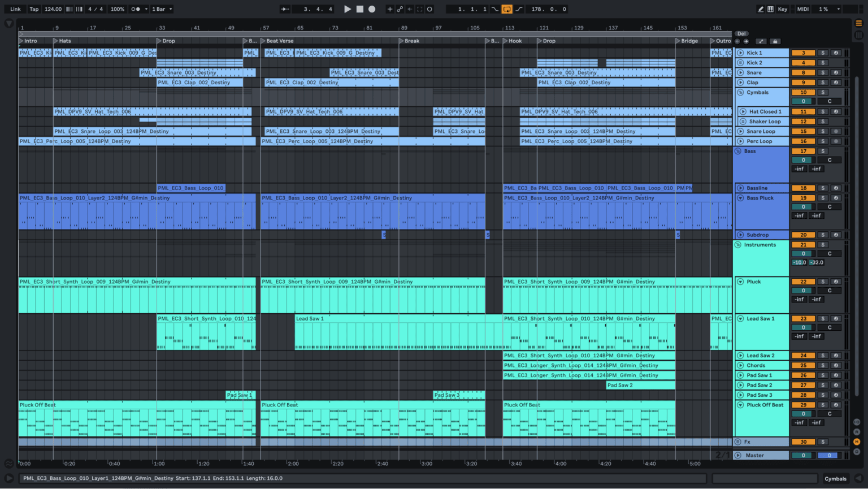Jump to the Break locator

coord(409,41)
